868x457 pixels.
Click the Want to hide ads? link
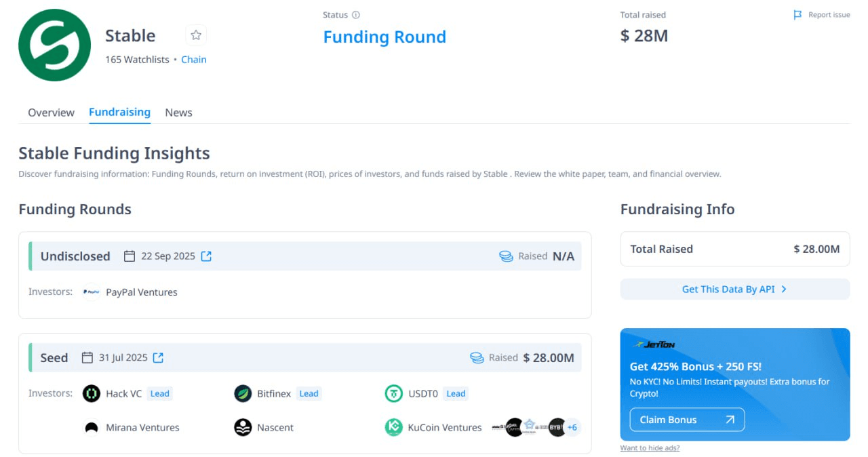point(650,448)
